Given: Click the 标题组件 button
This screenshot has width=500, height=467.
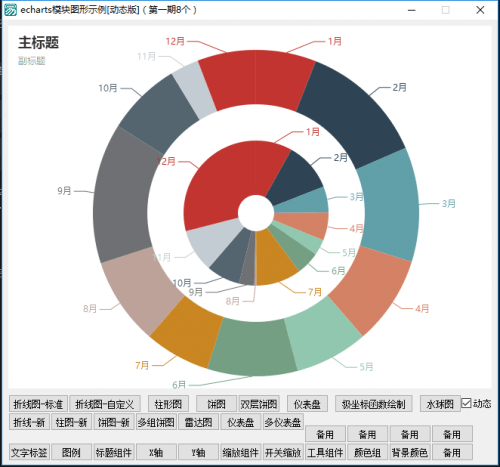Looking at the screenshot, I should click(114, 452).
